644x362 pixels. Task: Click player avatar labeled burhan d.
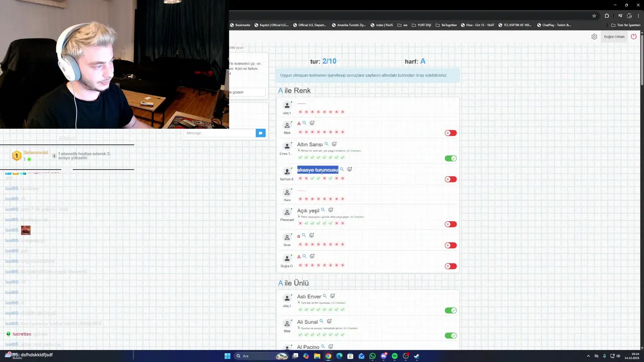click(x=287, y=171)
